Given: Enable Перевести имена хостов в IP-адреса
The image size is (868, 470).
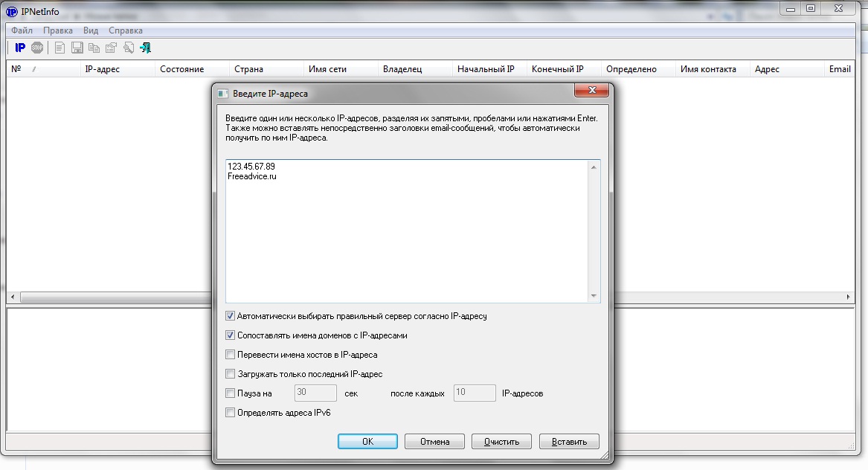Looking at the screenshot, I should [231, 355].
